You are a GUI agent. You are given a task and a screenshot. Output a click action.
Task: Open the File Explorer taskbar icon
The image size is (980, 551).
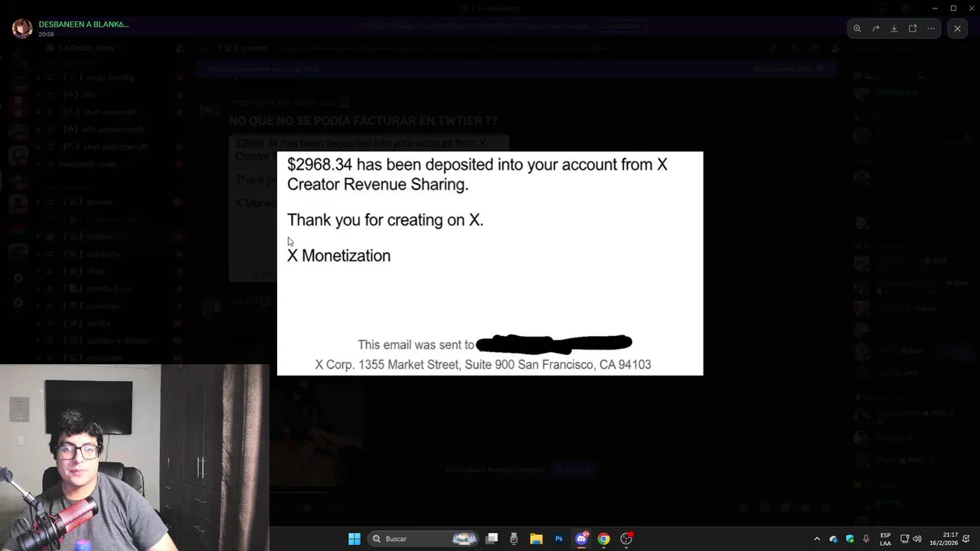[537, 539]
